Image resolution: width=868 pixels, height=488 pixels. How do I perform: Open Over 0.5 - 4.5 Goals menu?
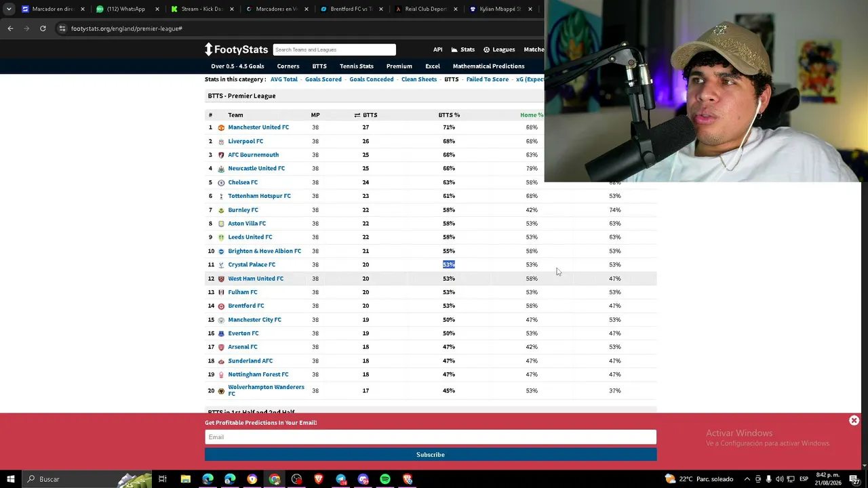click(237, 66)
